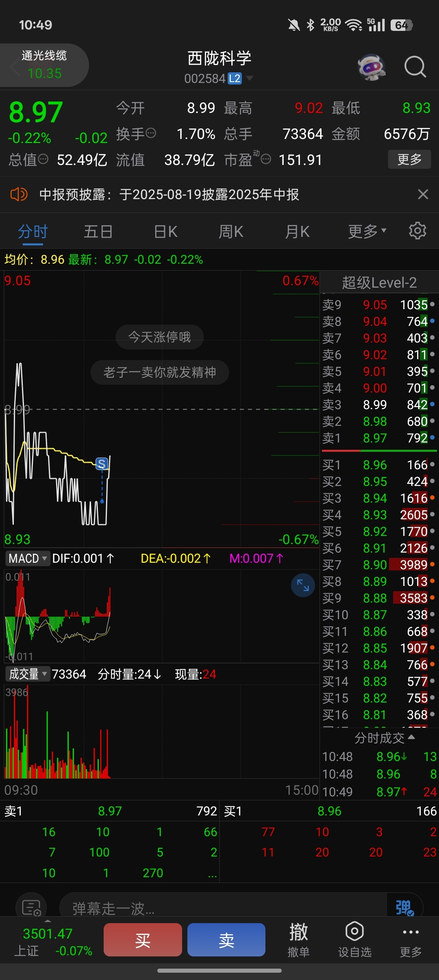
Task: Go back to 通光线缆 stock
Action: 44,65
